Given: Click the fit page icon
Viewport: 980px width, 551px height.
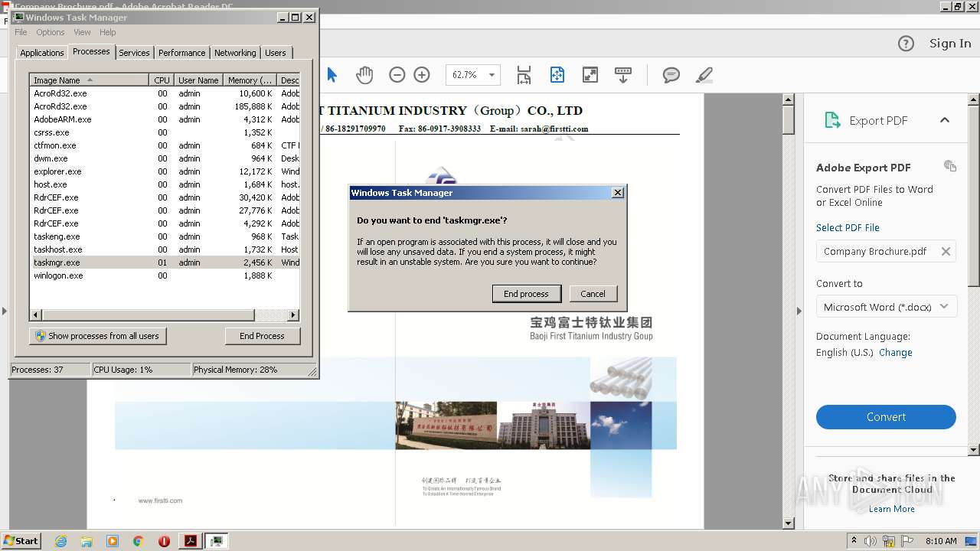Looking at the screenshot, I should [x=557, y=74].
